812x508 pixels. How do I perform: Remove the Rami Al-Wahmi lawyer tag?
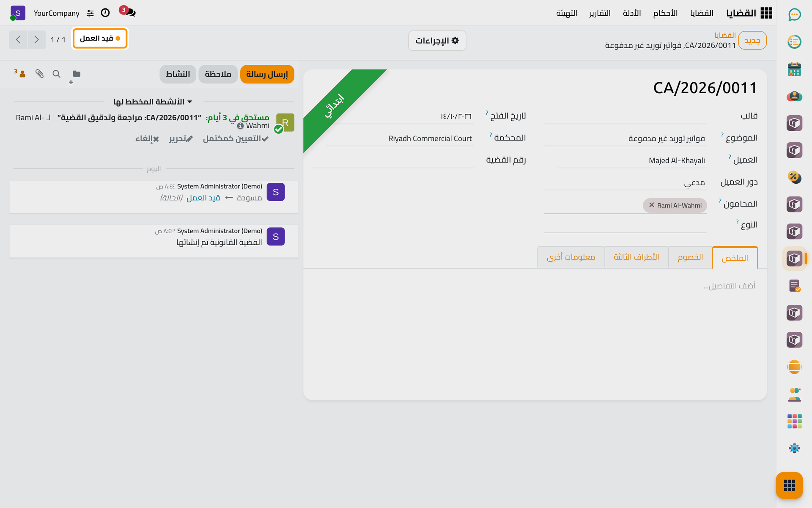(x=652, y=205)
